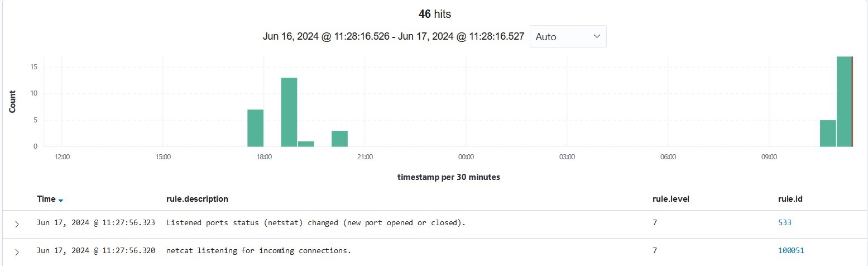This screenshot has width=868, height=266.
Task: Expand the Listened ports status row
Action: [x=17, y=224]
